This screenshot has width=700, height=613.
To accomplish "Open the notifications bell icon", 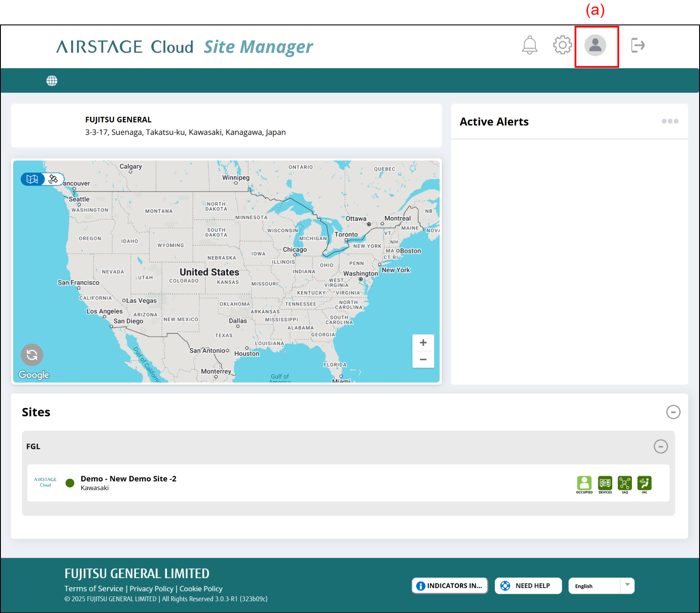I will tap(530, 45).
